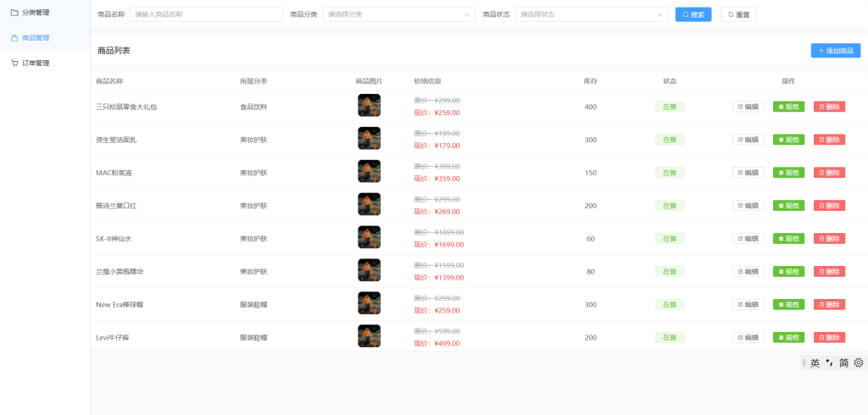Open 规格 for SK-II神仙水

point(788,239)
